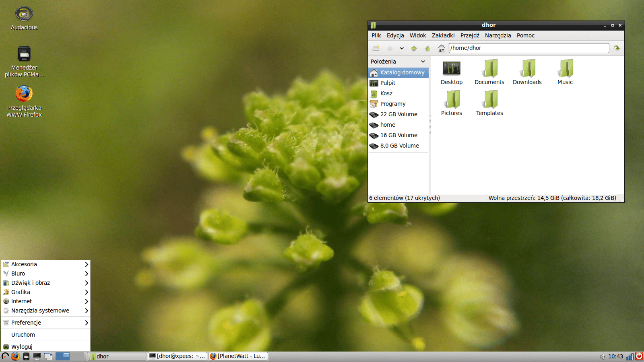Click the volume speaker tray icon

[x=603, y=357]
